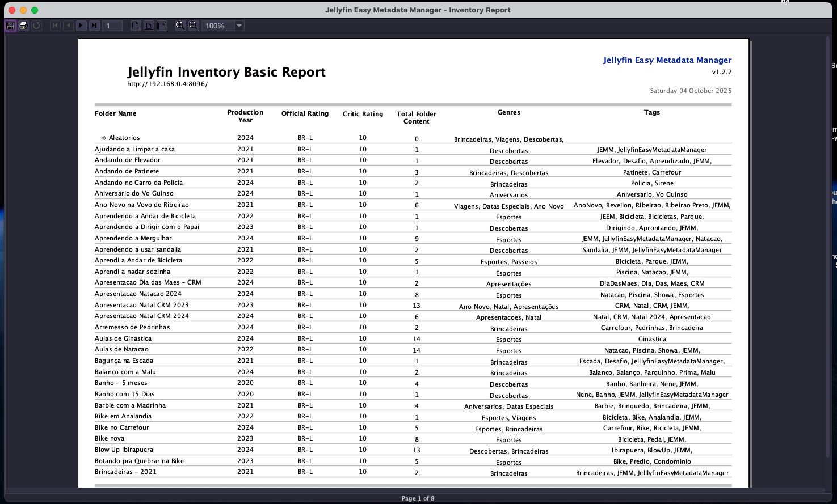Click the Jellyfin Easy Metadata Manager heading
The image size is (837, 504).
click(667, 60)
